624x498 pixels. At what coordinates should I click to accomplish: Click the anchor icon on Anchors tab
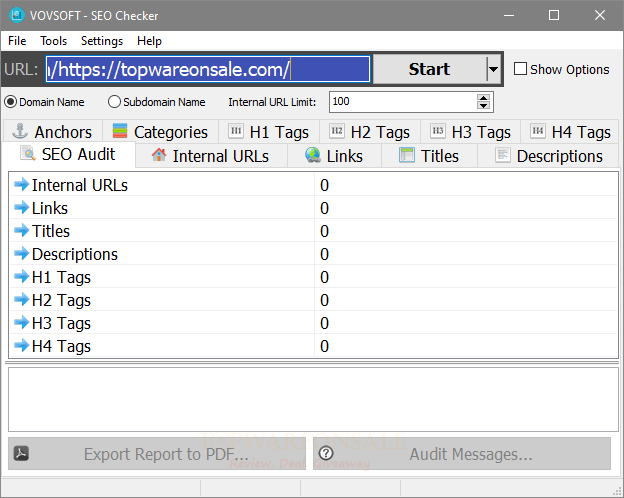coord(20,131)
